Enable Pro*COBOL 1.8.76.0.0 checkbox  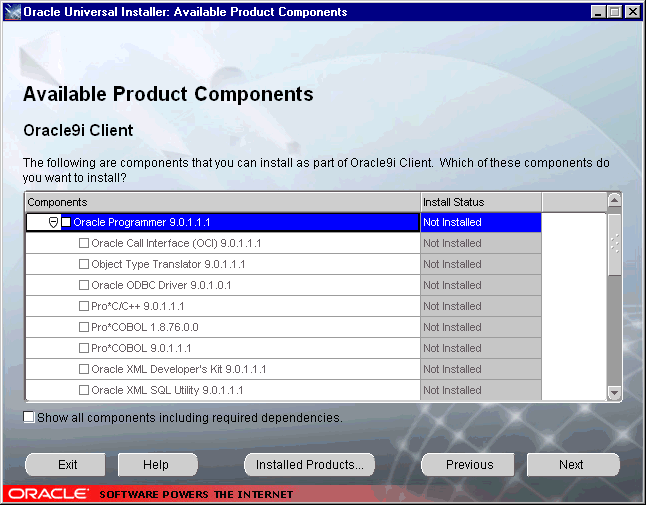pyautogui.click(x=84, y=327)
